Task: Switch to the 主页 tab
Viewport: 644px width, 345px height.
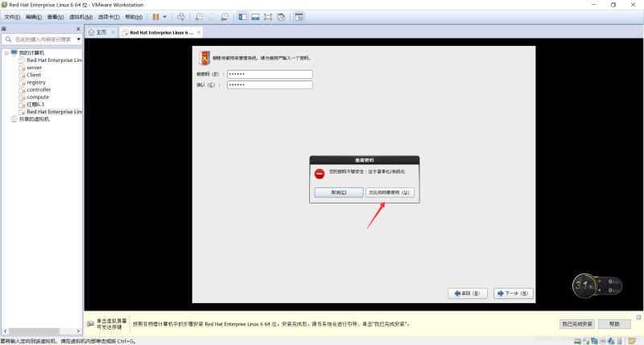Action: (x=97, y=32)
